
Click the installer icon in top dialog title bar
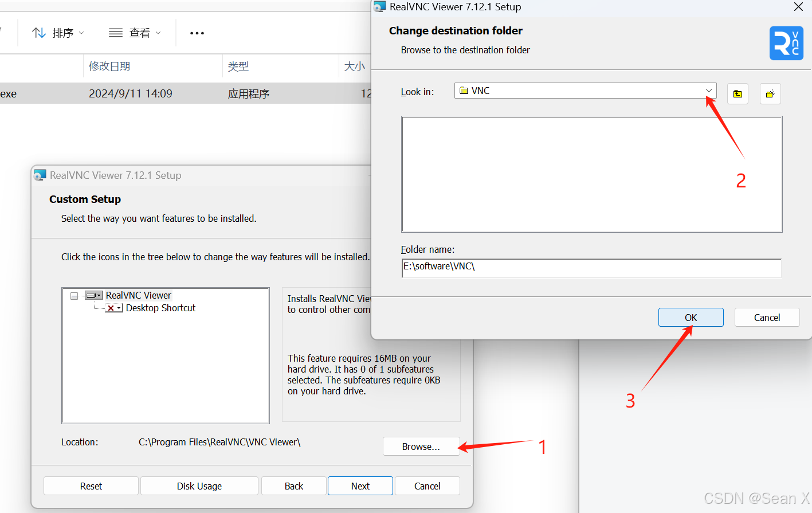(x=379, y=7)
